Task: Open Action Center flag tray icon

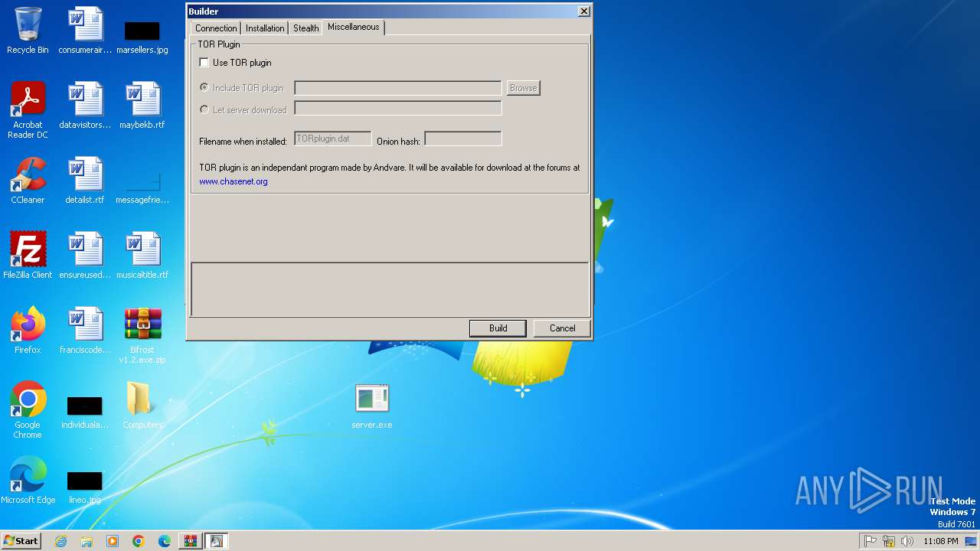Action: point(871,541)
